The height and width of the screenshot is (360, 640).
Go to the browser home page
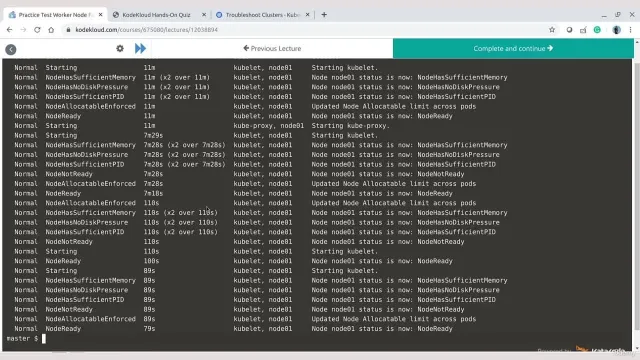51,30
